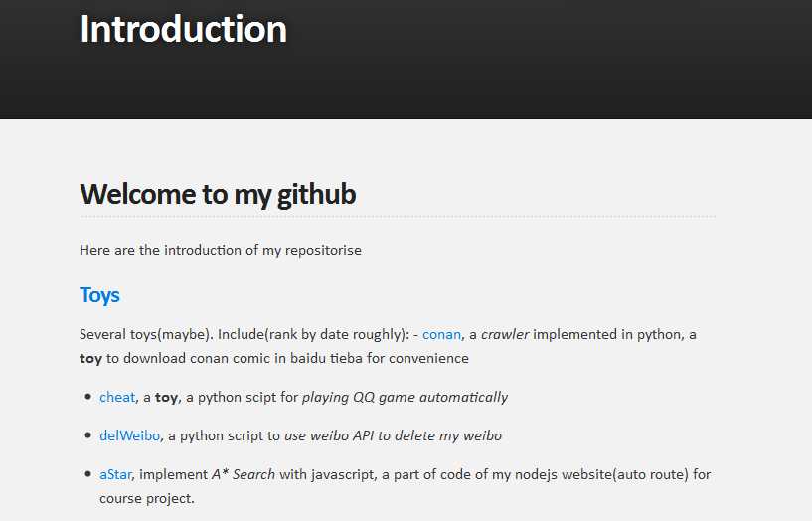Click the italic phrase playing QQ game automatically
Viewport: 812px width, 521px height.
405,398
